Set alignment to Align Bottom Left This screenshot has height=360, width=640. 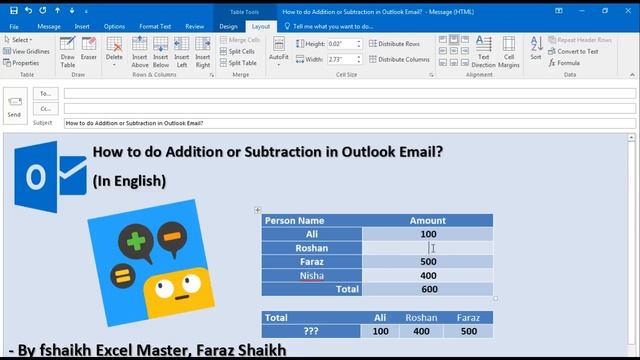click(443, 62)
